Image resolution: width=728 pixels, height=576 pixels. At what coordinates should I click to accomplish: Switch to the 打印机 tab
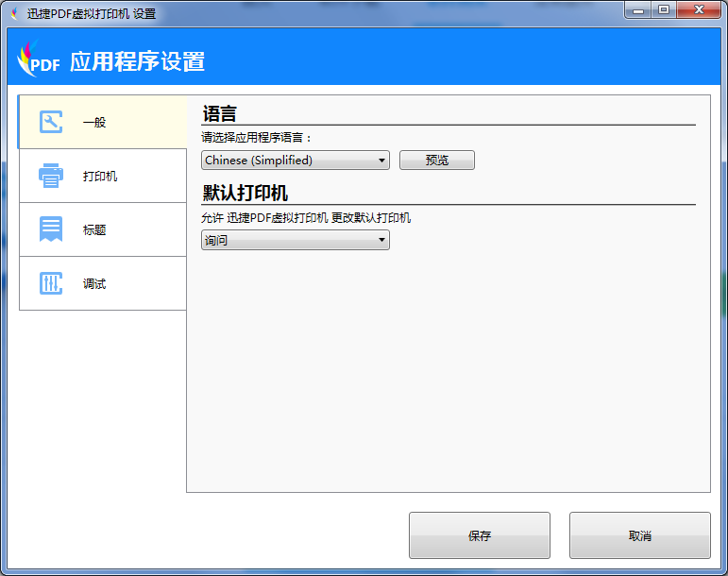[103, 176]
